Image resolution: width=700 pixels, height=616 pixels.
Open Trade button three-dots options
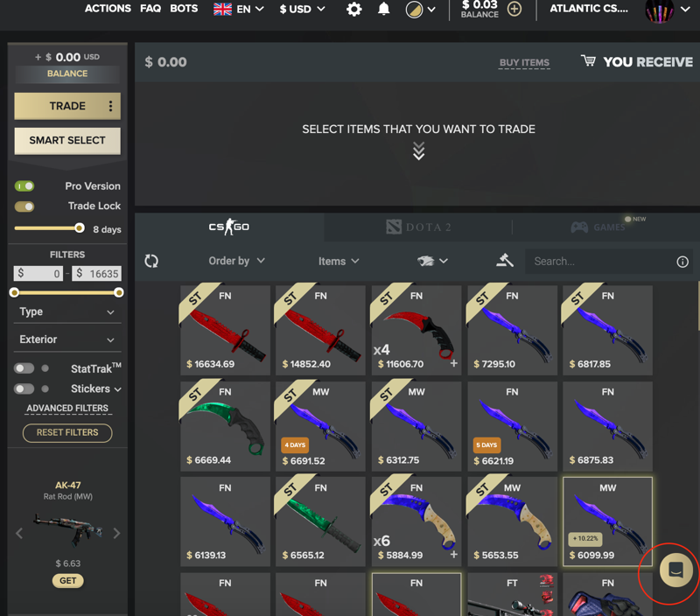click(110, 106)
